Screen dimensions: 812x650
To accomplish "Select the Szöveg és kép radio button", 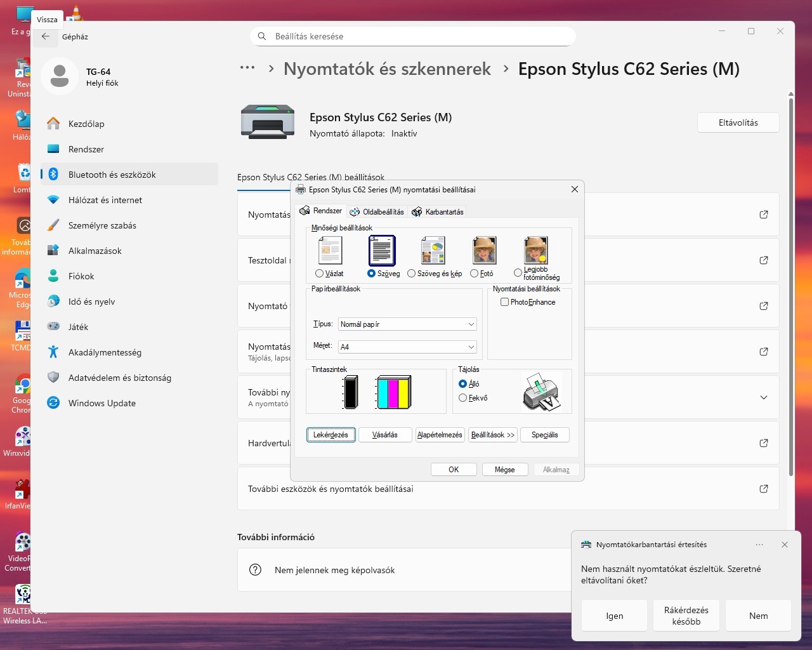I will [411, 274].
